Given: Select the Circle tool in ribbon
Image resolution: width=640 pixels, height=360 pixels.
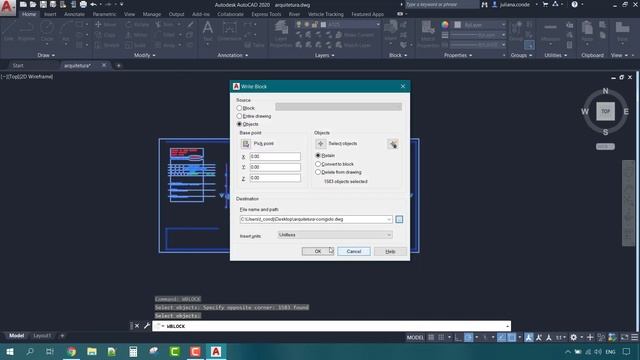Looking at the screenshot, I should pos(47,31).
